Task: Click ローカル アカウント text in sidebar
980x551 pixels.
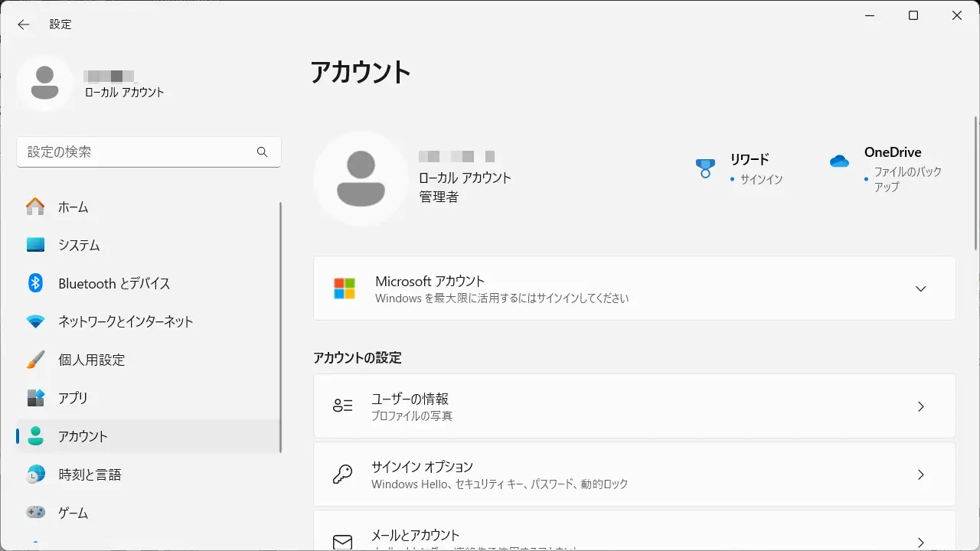Action: [124, 92]
